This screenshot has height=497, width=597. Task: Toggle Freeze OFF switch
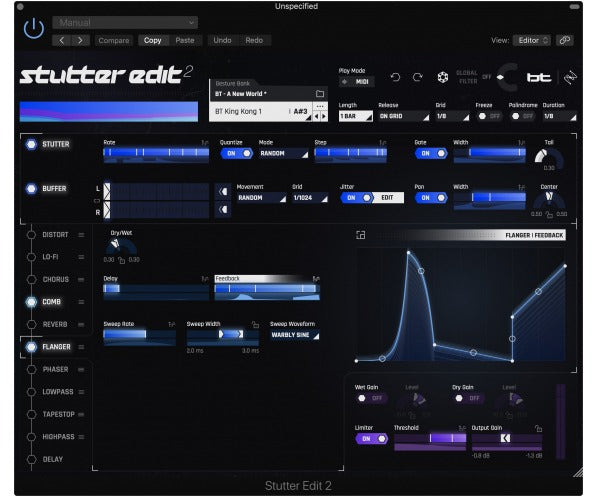point(489,116)
